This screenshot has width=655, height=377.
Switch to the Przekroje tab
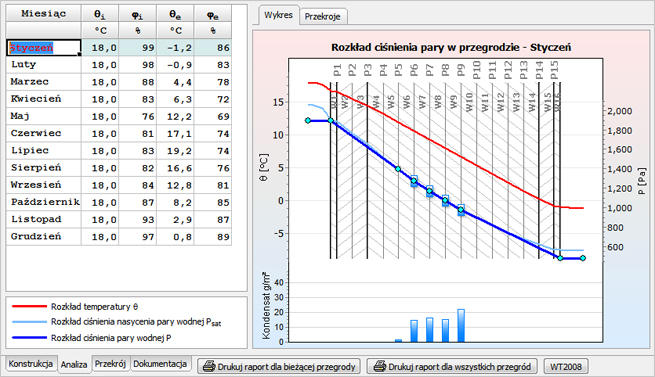point(322,17)
